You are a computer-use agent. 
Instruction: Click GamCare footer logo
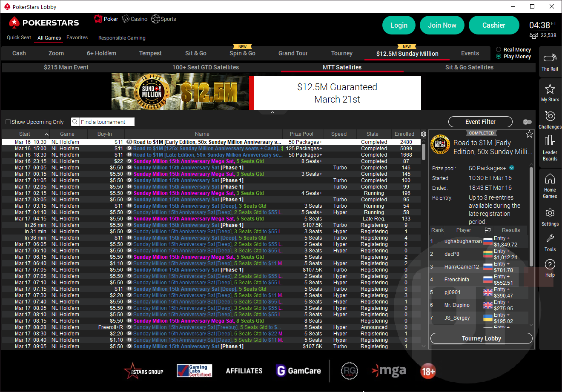point(298,371)
